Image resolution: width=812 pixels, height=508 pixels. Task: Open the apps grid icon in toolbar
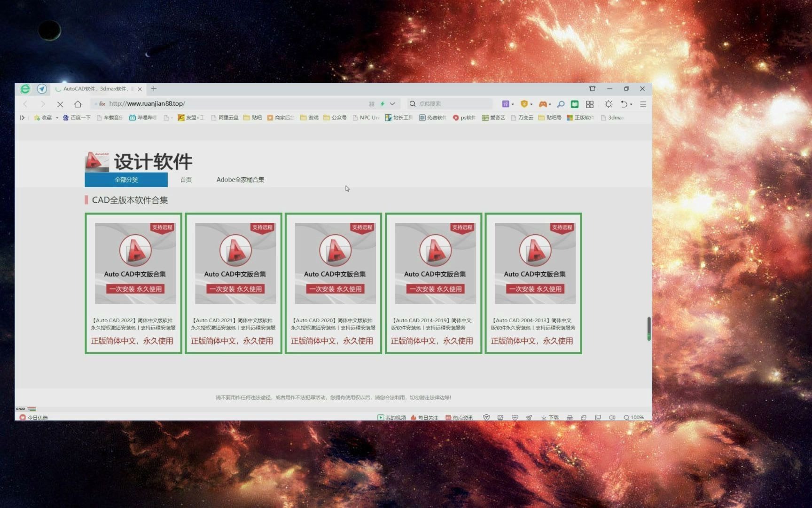590,103
